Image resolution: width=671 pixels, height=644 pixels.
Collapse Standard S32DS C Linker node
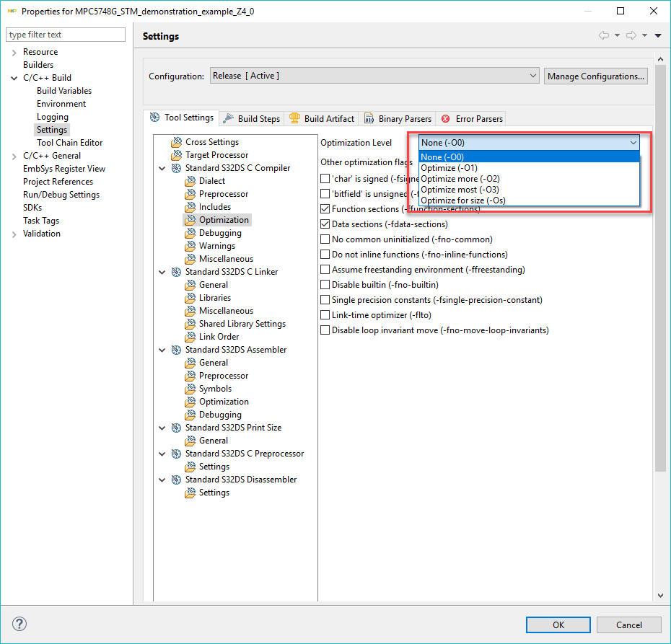(162, 273)
